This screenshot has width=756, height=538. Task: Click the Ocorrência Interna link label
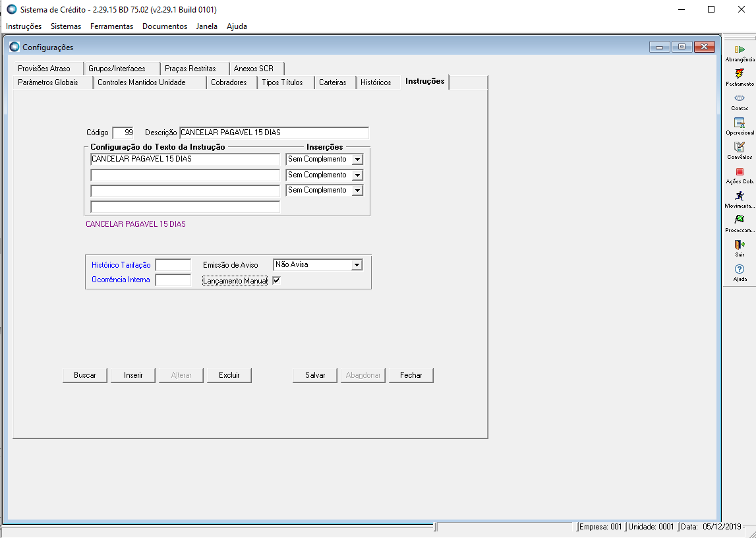point(121,280)
